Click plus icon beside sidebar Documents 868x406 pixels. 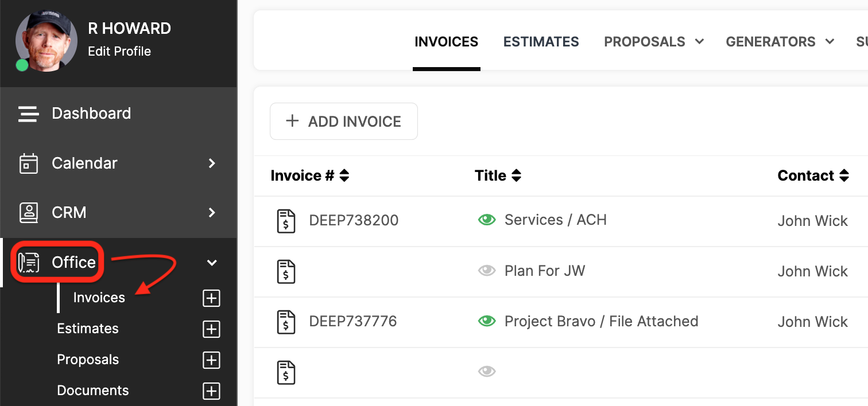pyautogui.click(x=212, y=391)
